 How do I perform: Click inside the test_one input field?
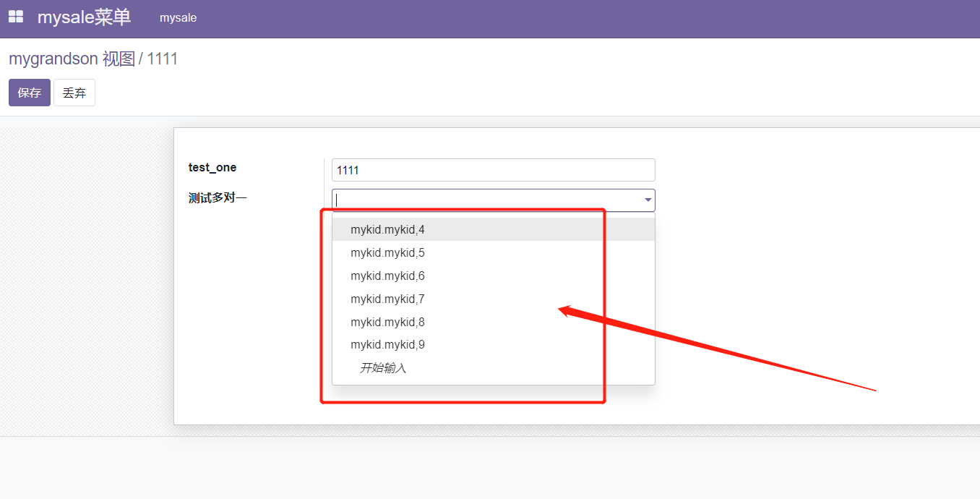point(493,169)
